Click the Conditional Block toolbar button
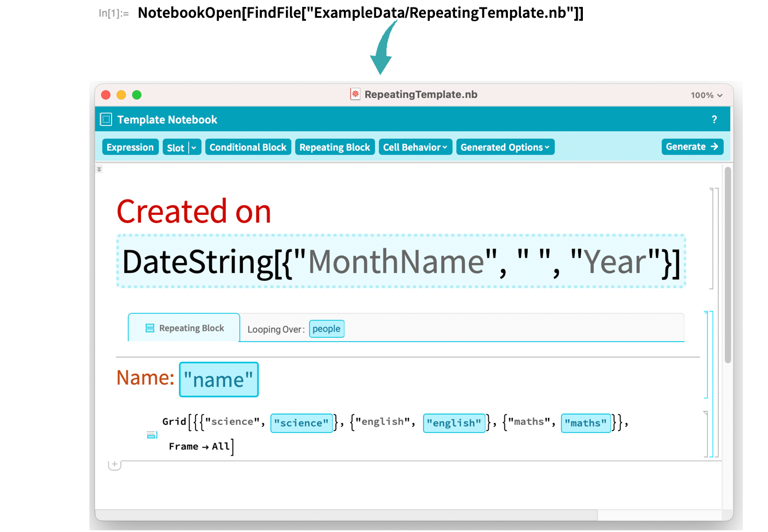The width and height of the screenshot is (768, 532). click(x=248, y=147)
